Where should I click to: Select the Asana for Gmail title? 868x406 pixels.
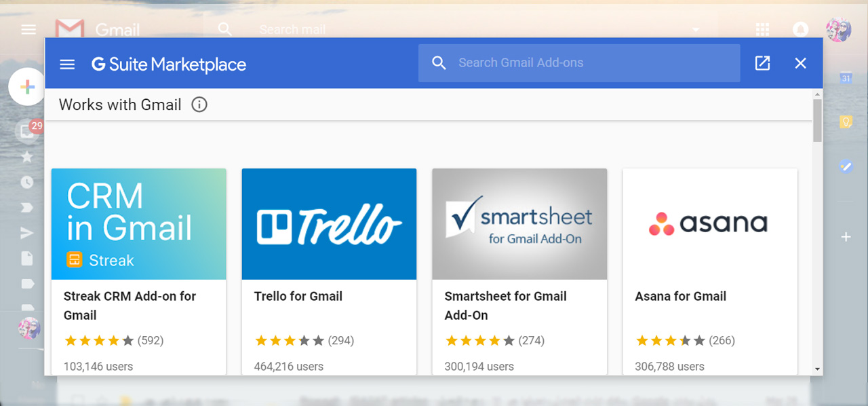point(681,296)
